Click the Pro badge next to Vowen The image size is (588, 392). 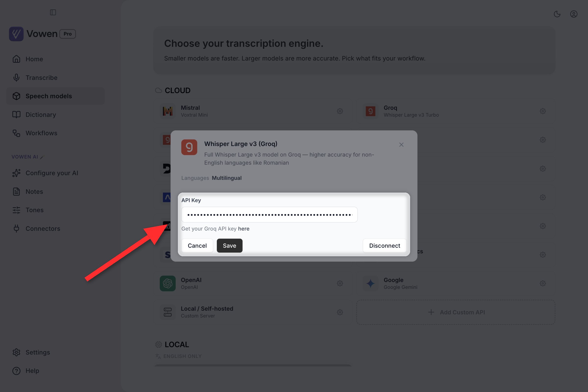(x=68, y=34)
